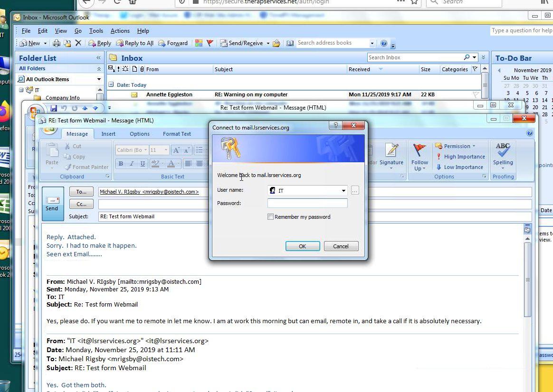Open the Address Book icon in toolbar
This screenshot has height=392, width=553.
(x=290, y=43)
